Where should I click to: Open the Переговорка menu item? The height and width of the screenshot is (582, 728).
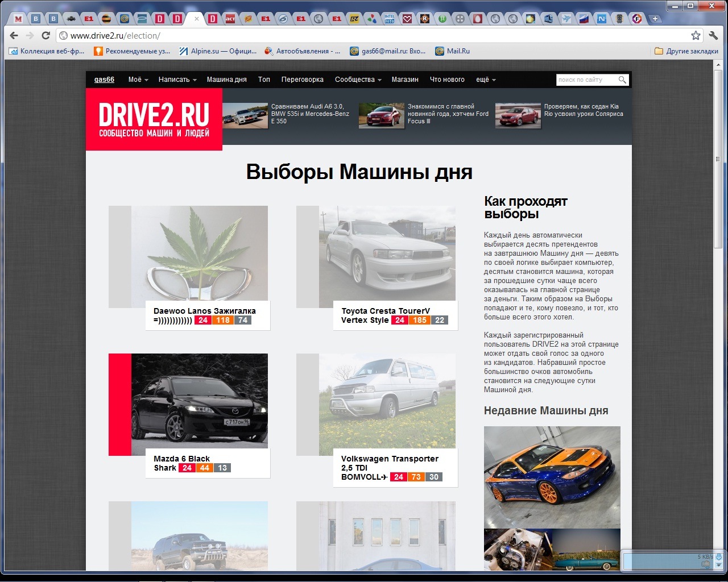(x=302, y=80)
